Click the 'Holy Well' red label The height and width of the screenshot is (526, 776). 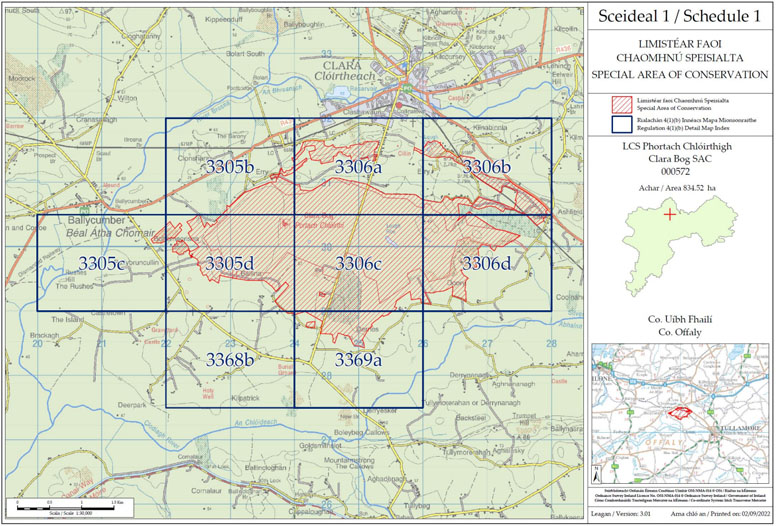[208, 393]
